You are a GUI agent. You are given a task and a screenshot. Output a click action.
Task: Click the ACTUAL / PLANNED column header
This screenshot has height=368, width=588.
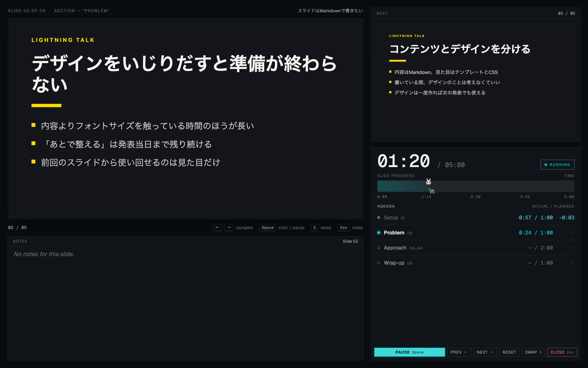pyautogui.click(x=553, y=206)
